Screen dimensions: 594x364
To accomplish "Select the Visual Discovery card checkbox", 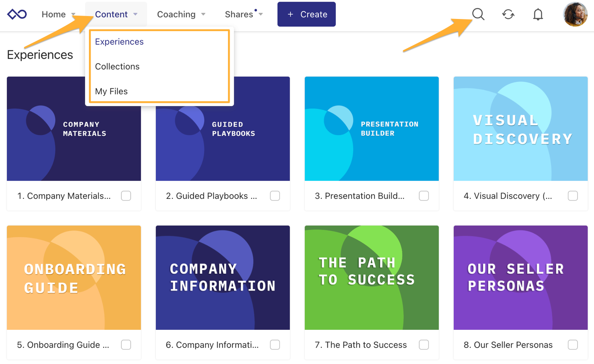I will (573, 196).
